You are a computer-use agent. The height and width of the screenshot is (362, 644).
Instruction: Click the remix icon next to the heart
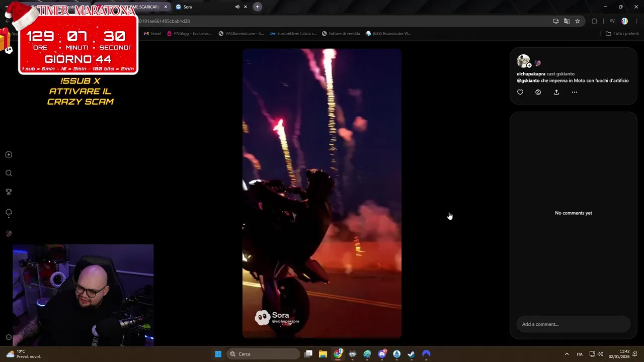point(538,93)
